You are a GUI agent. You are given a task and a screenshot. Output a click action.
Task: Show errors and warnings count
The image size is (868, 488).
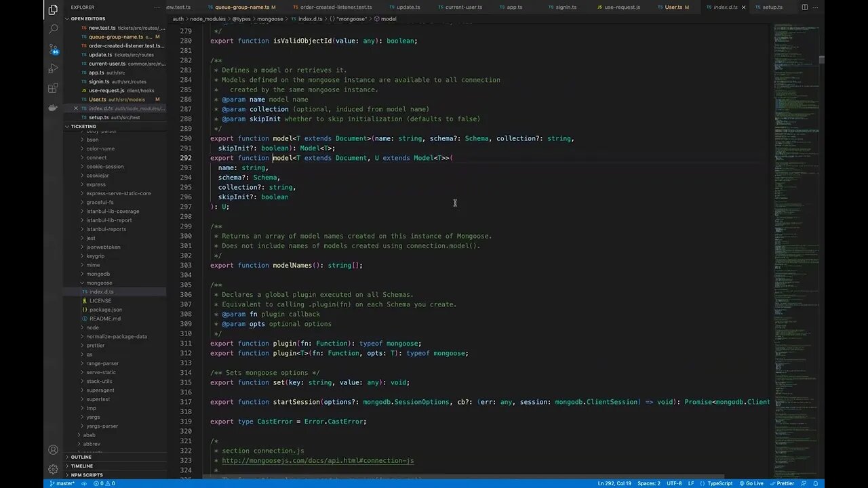tap(104, 483)
